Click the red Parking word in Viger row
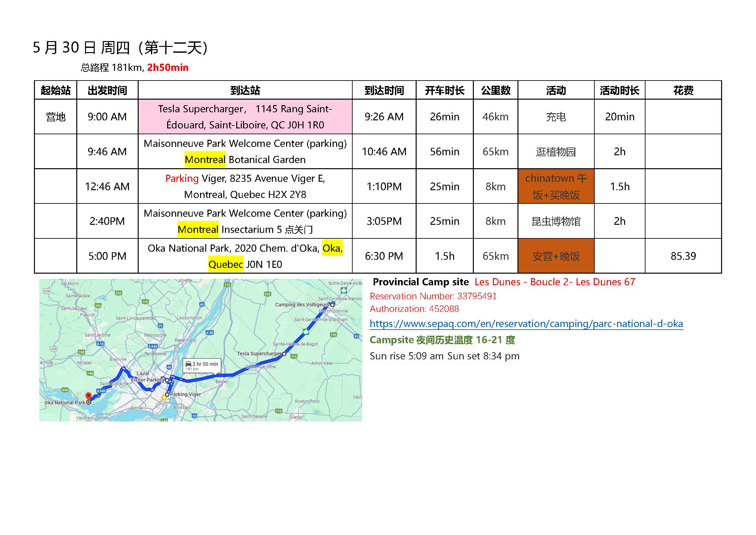The width and height of the screenshot is (756, 535). [182, 179]
